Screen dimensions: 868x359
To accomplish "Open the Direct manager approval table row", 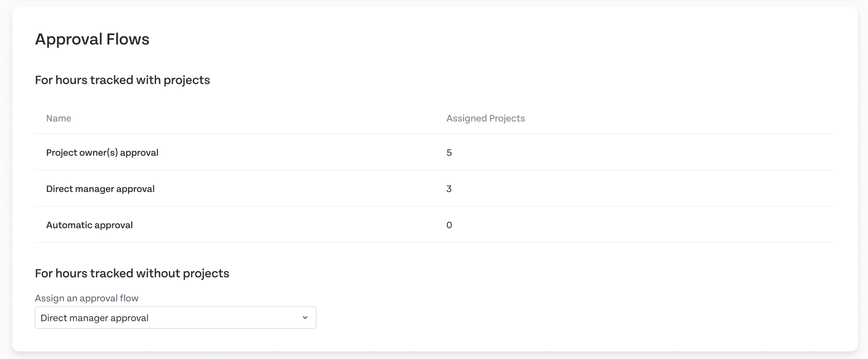I will pyautogui.click(x=435, y=188).
